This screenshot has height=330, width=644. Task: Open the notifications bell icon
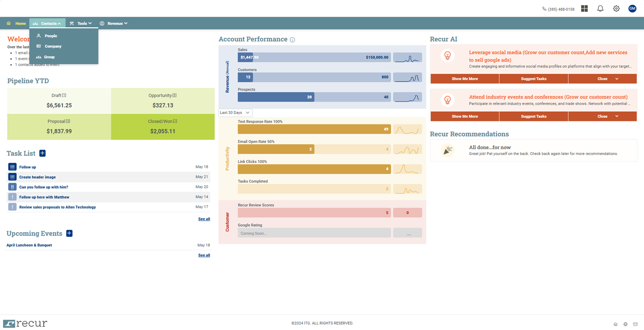coord(600,8)
